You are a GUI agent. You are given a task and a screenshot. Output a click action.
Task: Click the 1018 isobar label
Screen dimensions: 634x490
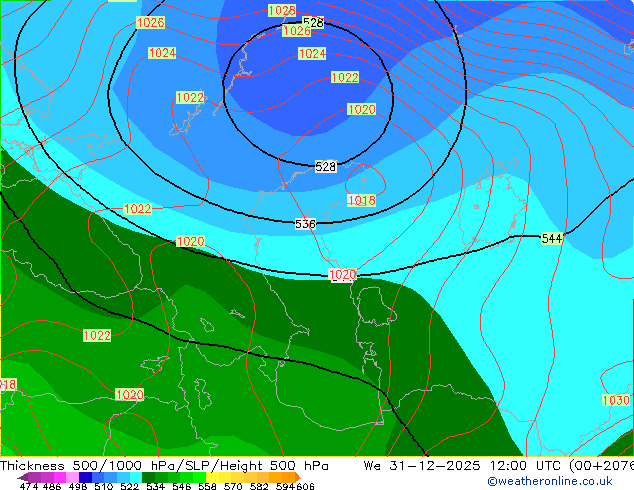click(361, 201)
